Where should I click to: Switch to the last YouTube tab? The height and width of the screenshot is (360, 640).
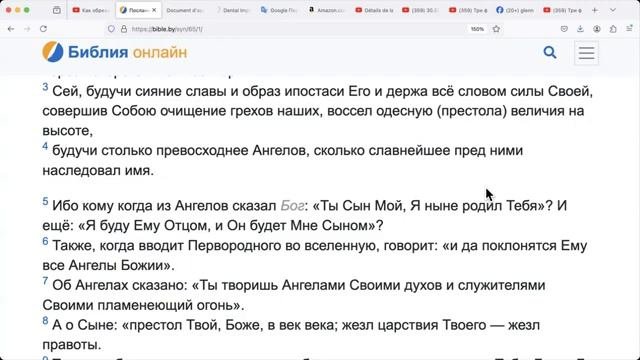tap(563, 10)
